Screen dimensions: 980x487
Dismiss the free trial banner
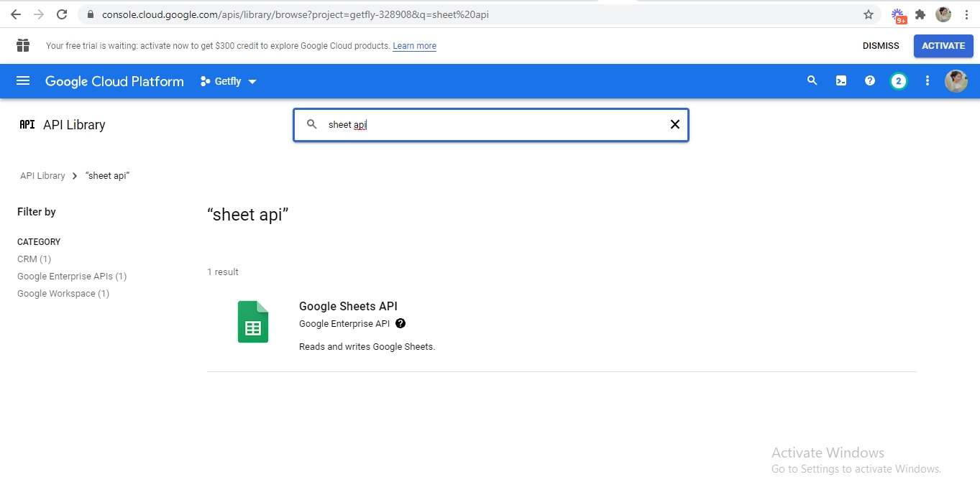tap(881, 46)
